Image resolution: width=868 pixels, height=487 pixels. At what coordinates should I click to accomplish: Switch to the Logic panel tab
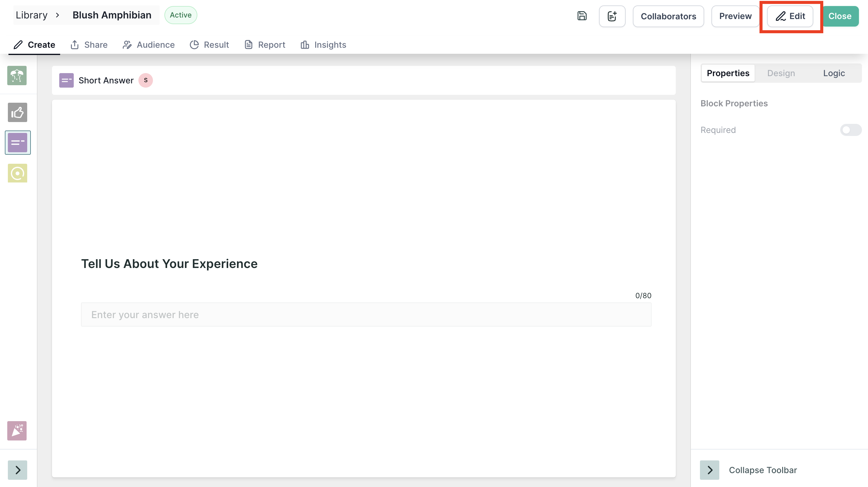(834, 73)
